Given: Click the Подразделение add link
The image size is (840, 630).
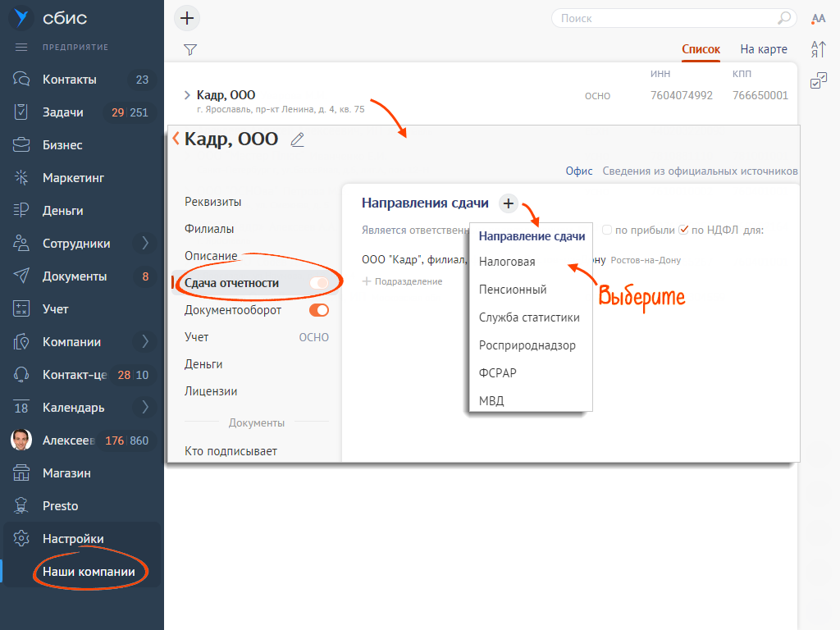Looking at the screenshot, I should point(402,281).
